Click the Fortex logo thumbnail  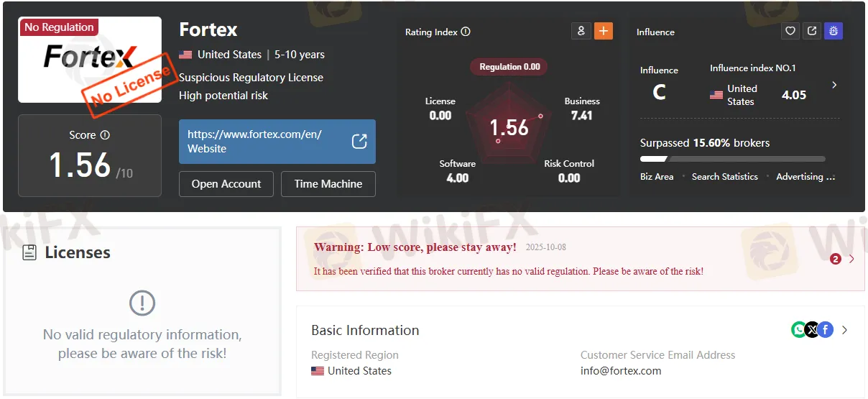[x=90, y=60]
